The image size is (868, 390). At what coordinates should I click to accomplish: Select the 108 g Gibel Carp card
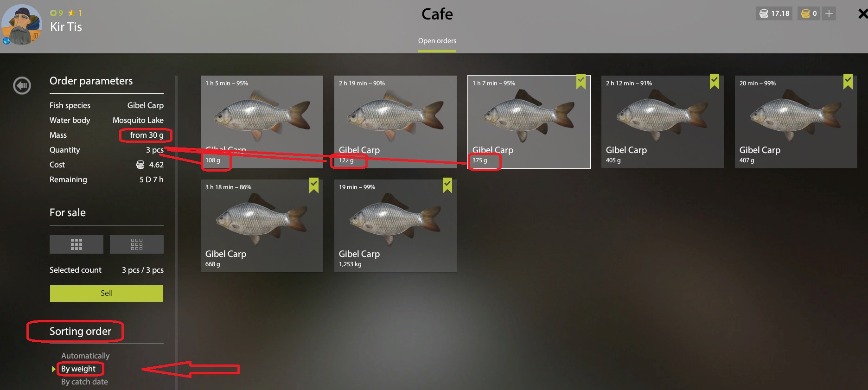tap(262, 122)
